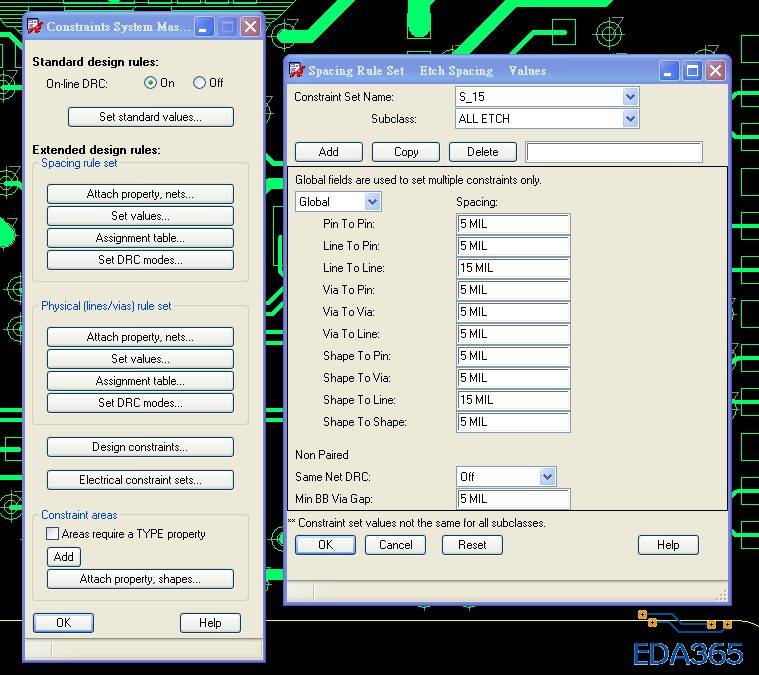Screen dimensions: 759x675
Task: Open Physical rule set Assignment table
Action: (x=140, y=381)
